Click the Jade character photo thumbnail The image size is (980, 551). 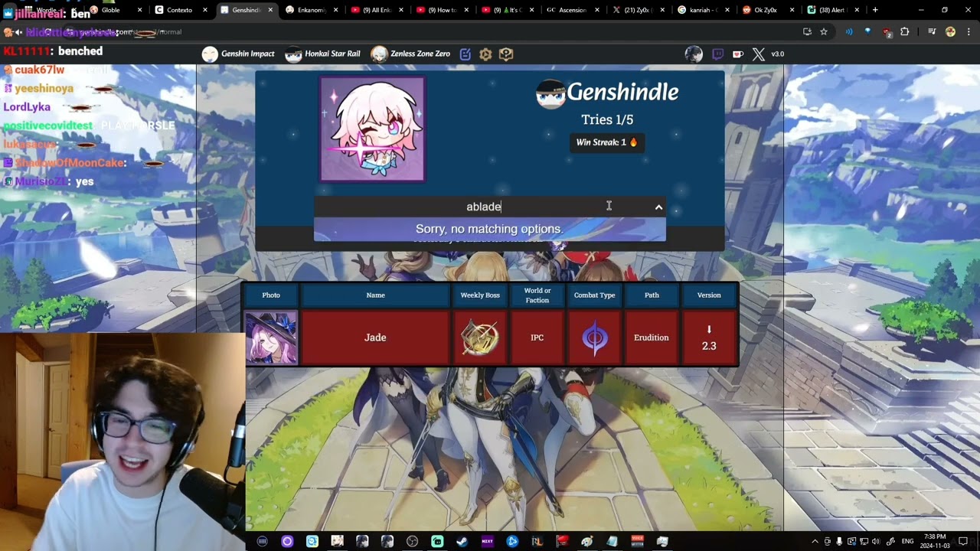coord(271,337)
